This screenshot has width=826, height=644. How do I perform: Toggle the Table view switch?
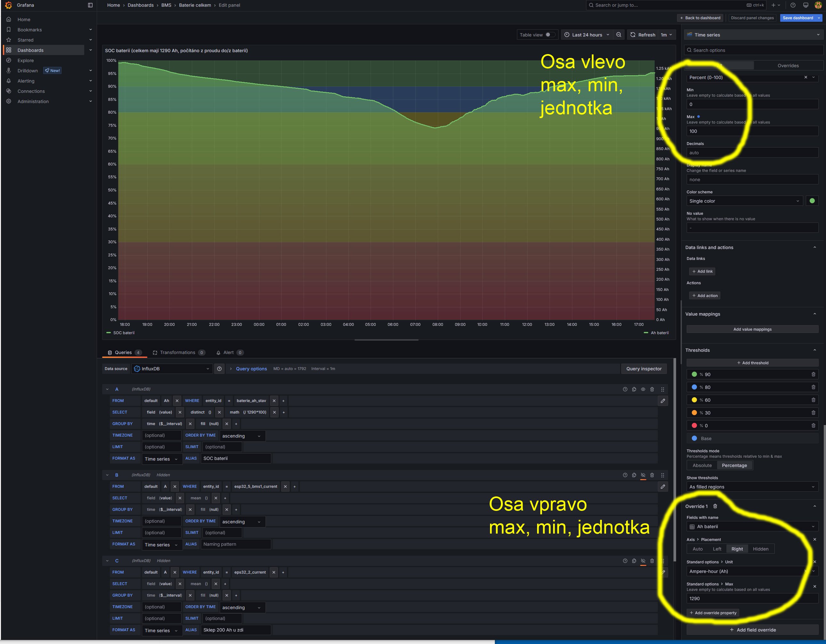pos(550,35)
